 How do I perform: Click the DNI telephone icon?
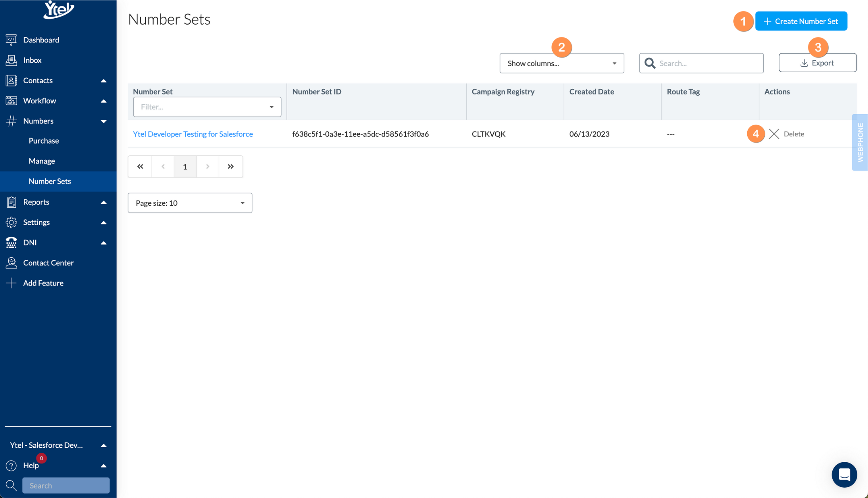[x=11, y=243]
